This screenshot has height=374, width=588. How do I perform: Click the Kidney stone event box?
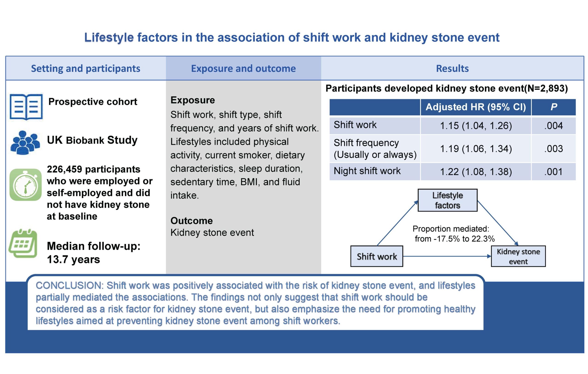pyautogui.click(x=518, y=256)
